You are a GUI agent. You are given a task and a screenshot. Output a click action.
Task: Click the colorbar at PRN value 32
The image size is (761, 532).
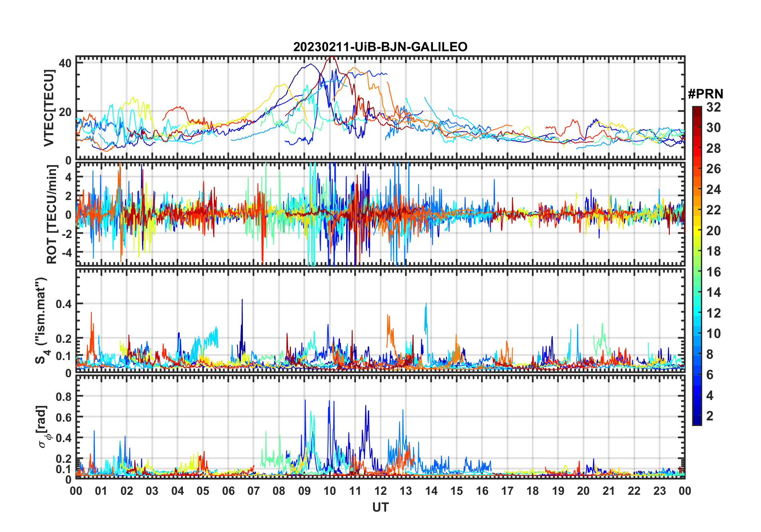click(x=697, y=107)
